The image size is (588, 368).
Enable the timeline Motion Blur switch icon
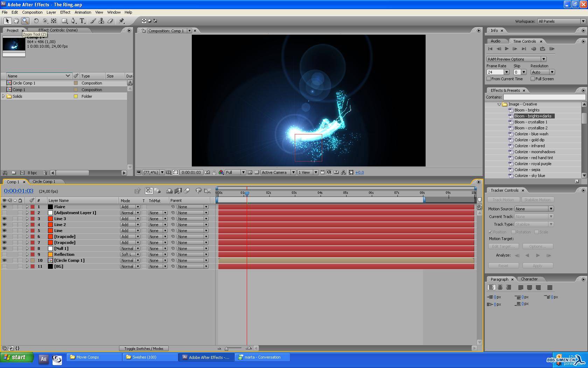point(187,191)
